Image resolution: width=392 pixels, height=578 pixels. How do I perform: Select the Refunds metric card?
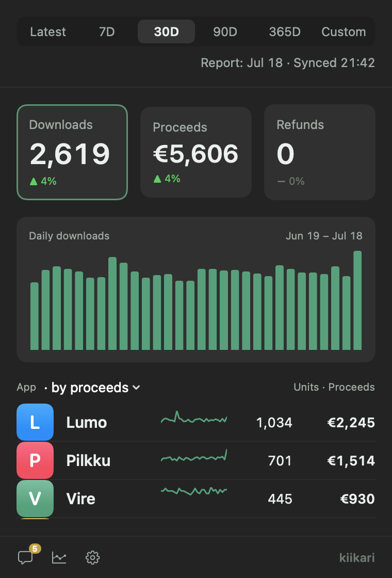click(320, 152)
